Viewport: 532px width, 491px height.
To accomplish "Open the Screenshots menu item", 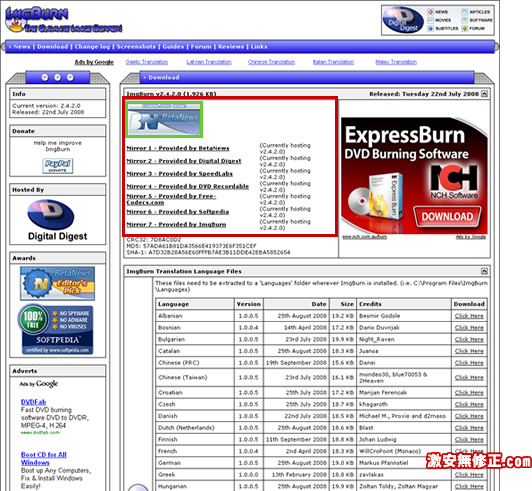I will 136,46.
